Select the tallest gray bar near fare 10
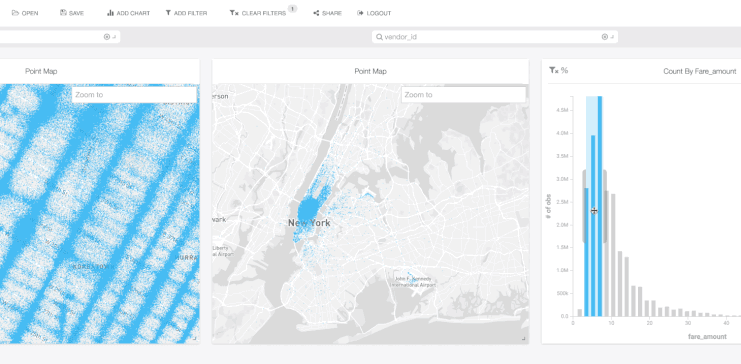The image size is (741, 364). tap(607, 253)
